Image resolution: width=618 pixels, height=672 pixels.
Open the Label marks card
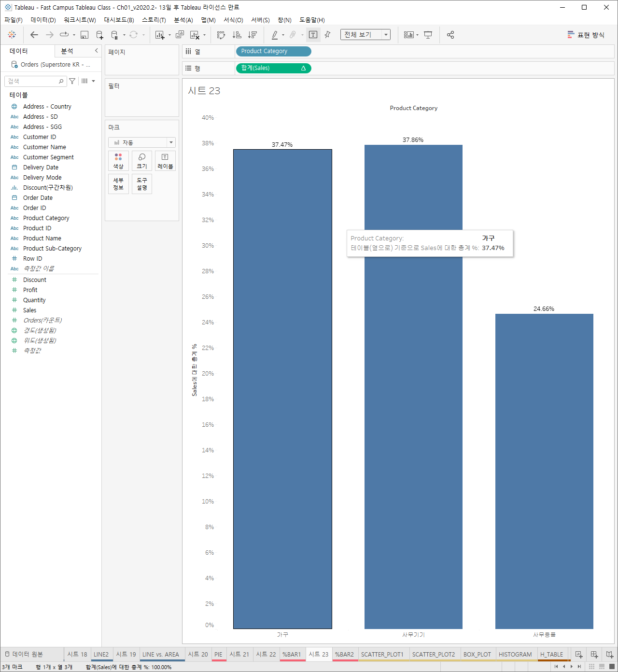click(x=165, y=161)
